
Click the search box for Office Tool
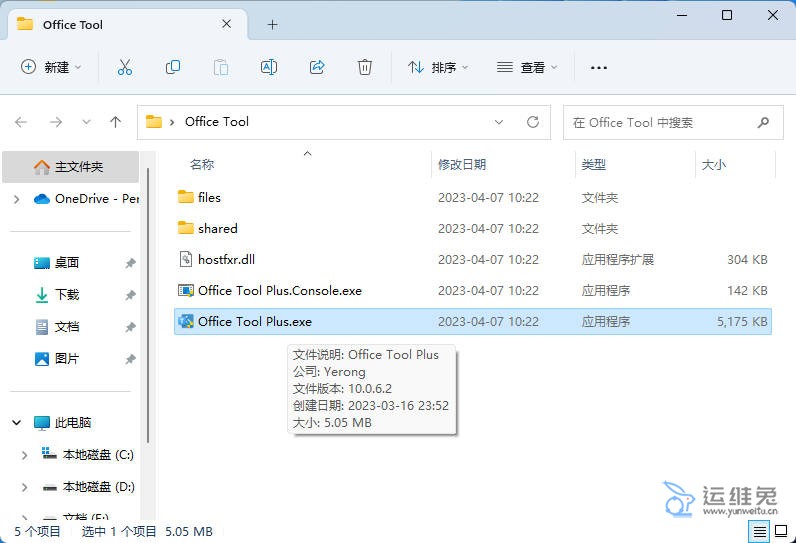(x=660, y=122)
